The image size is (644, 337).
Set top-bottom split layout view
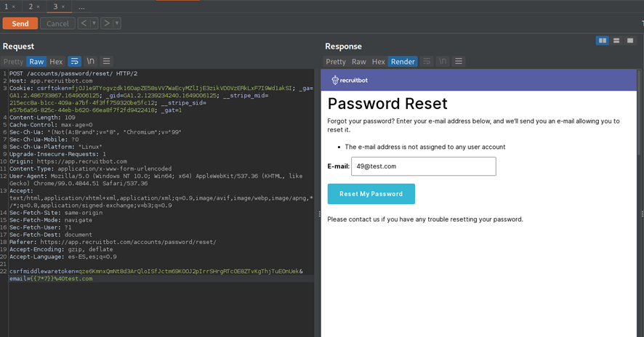(616, 40)
